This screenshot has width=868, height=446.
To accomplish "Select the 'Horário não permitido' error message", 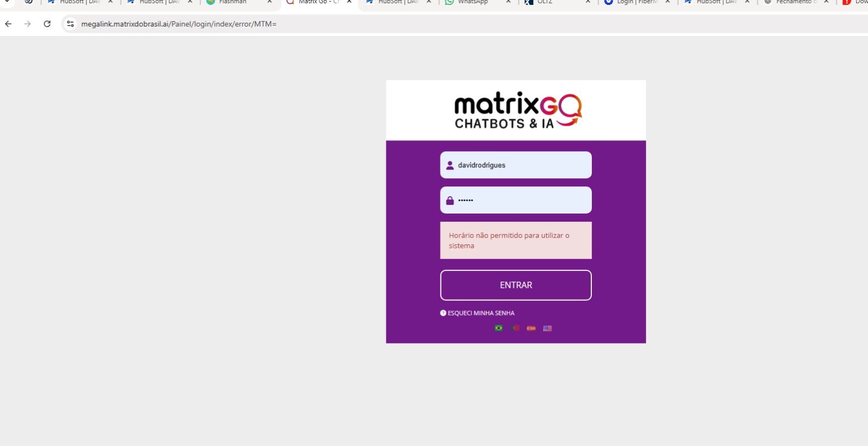I will (516, 240).
